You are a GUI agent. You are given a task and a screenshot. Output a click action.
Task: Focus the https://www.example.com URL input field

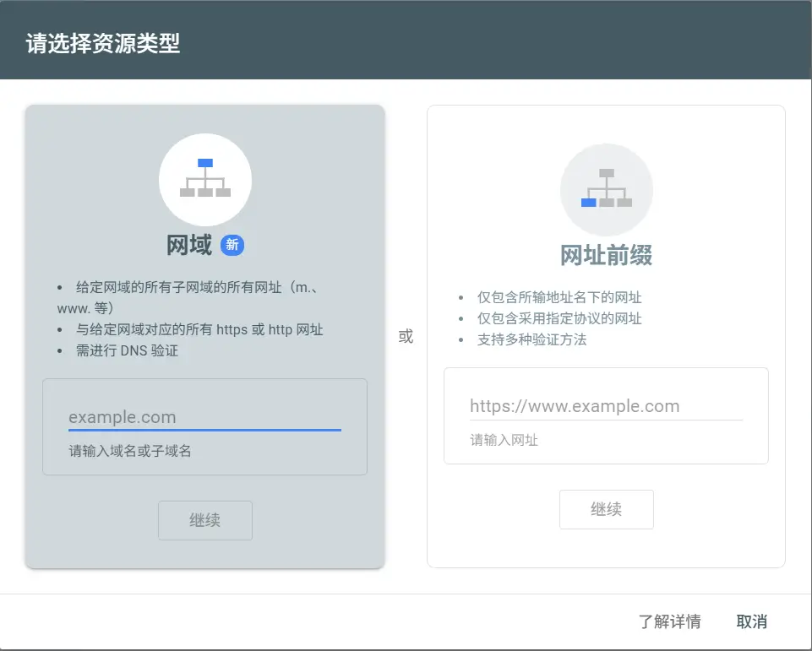(606, 406)
